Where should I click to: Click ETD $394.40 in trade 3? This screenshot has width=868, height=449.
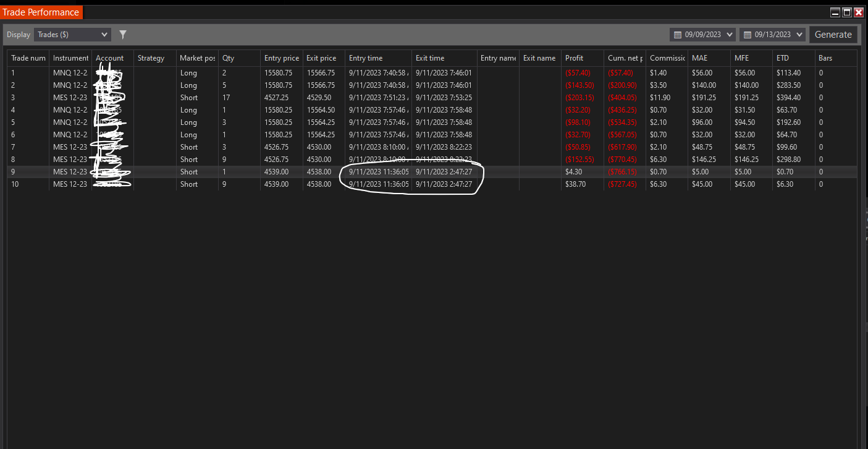tap(788, 98)
